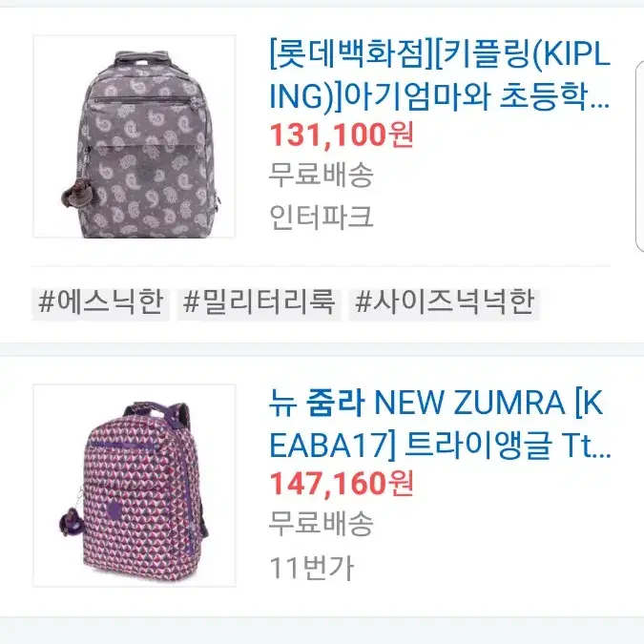The image size is (644, 644).
Task: Open the 인터파크 seller label
Action: [x=322, y=217]
